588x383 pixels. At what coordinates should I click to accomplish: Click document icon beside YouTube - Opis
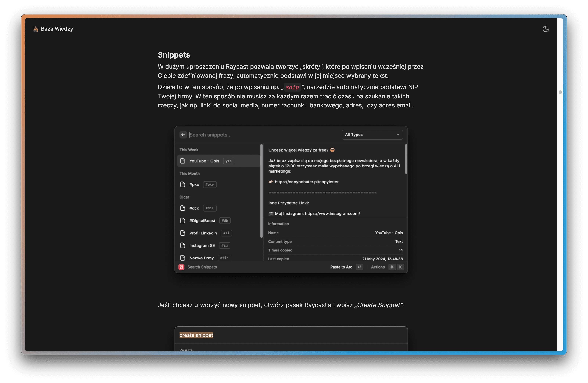[183, 161]
